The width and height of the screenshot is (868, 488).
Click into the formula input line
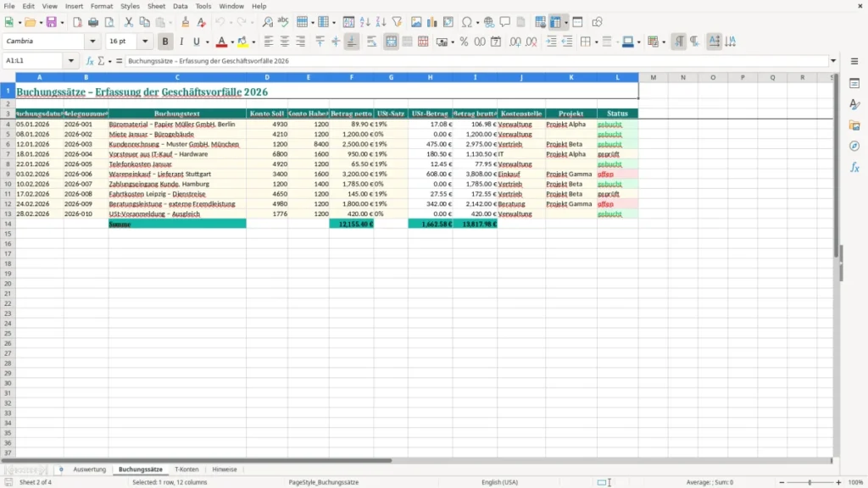pyautogui.click(x=476, y=61)
